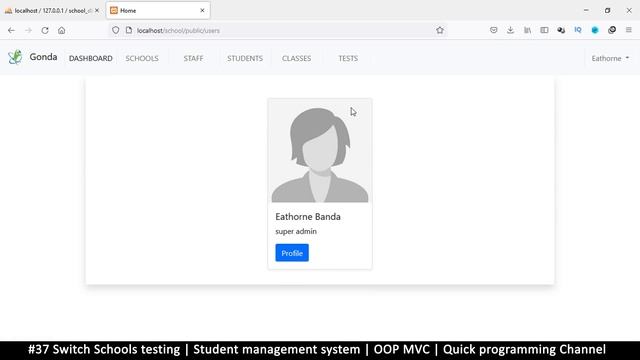Image resolution: width=640 pixels, height=360 pixels.
Task: Toggle the sidebar view icon
Action: 544,30
